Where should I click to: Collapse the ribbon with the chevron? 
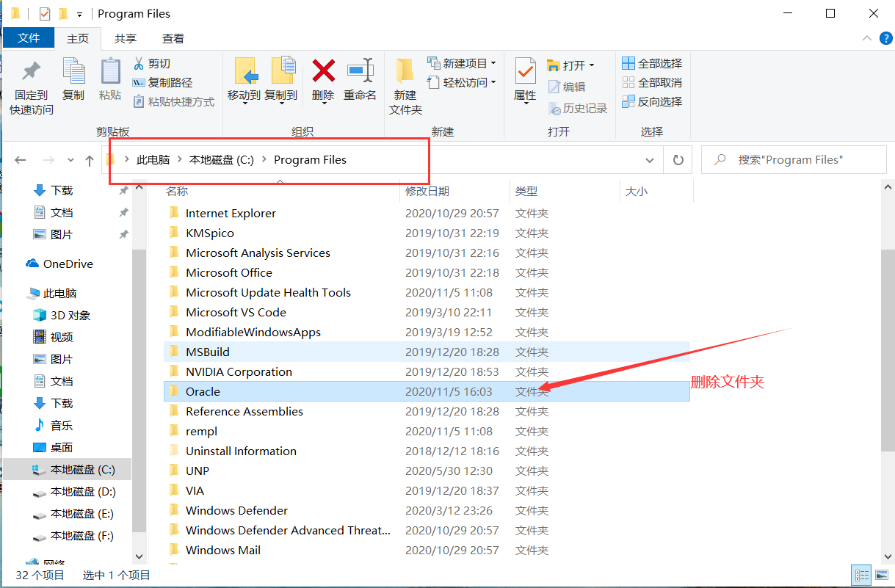pyautogui.click(x=867, y=39)
